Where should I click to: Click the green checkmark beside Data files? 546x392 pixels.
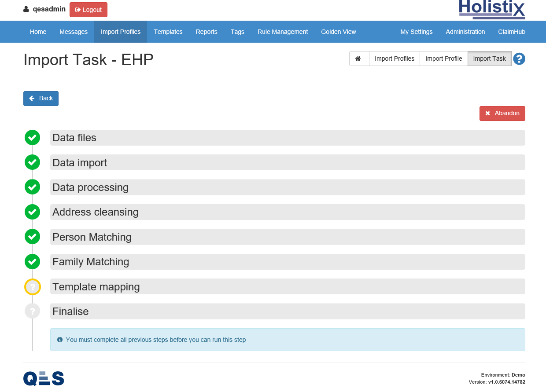[32, 138]
